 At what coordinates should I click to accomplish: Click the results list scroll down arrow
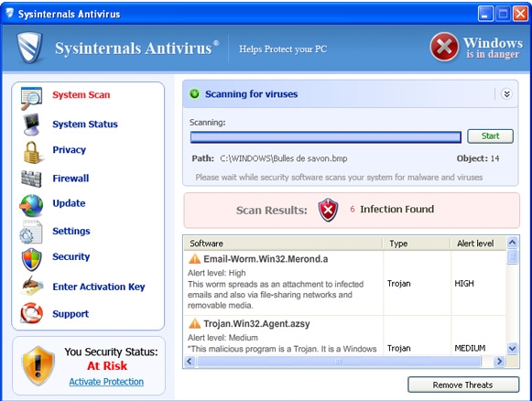(513, 349)
